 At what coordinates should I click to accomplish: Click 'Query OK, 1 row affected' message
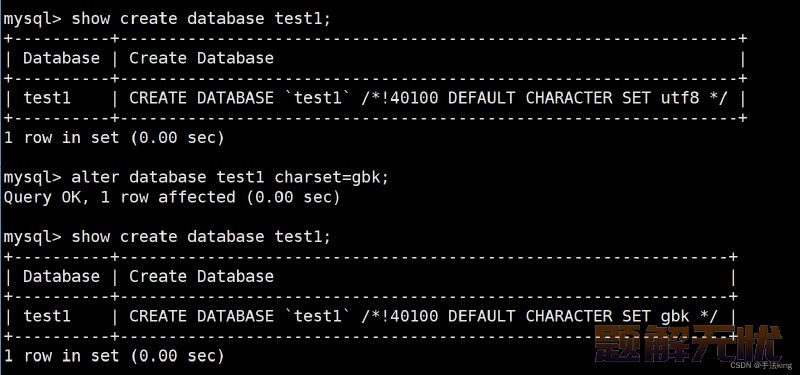(x=119, y=197)
